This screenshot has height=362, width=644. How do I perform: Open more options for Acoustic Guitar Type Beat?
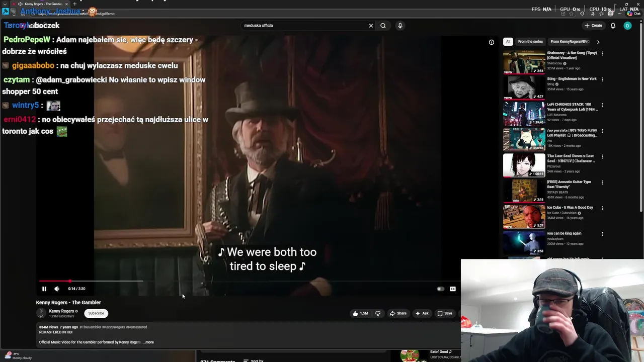pos(602,182)
